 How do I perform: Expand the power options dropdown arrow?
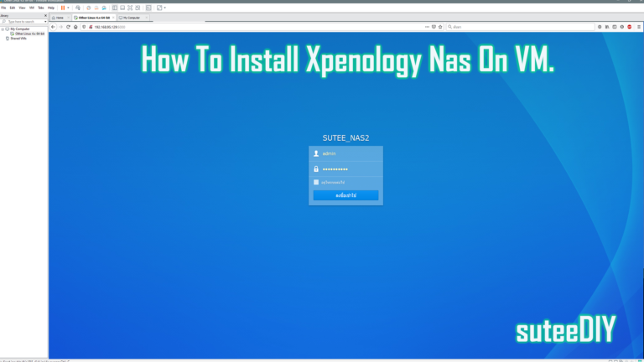[68, 8]
